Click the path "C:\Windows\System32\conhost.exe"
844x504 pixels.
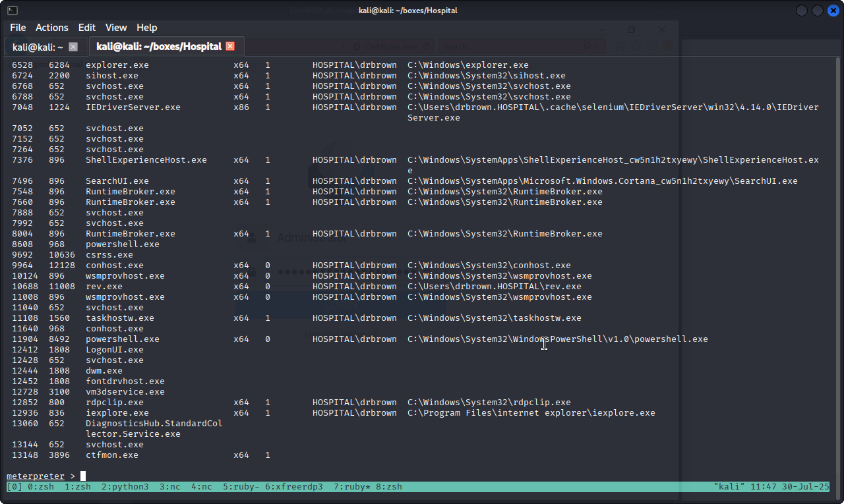[x=489, y=266]
